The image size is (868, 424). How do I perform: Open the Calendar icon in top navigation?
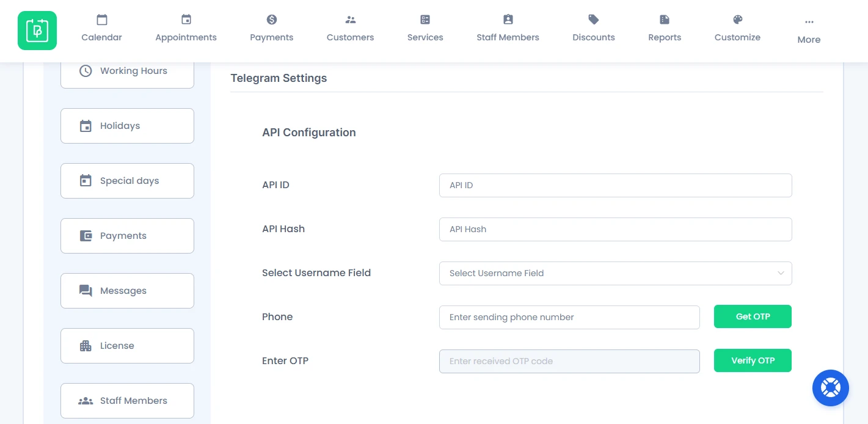point(102,20)
